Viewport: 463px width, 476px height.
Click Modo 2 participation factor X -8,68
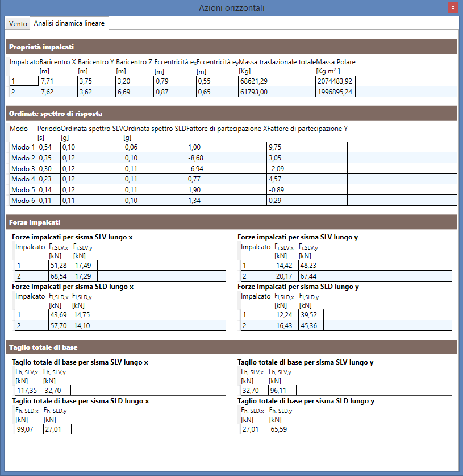coord(226,158)
